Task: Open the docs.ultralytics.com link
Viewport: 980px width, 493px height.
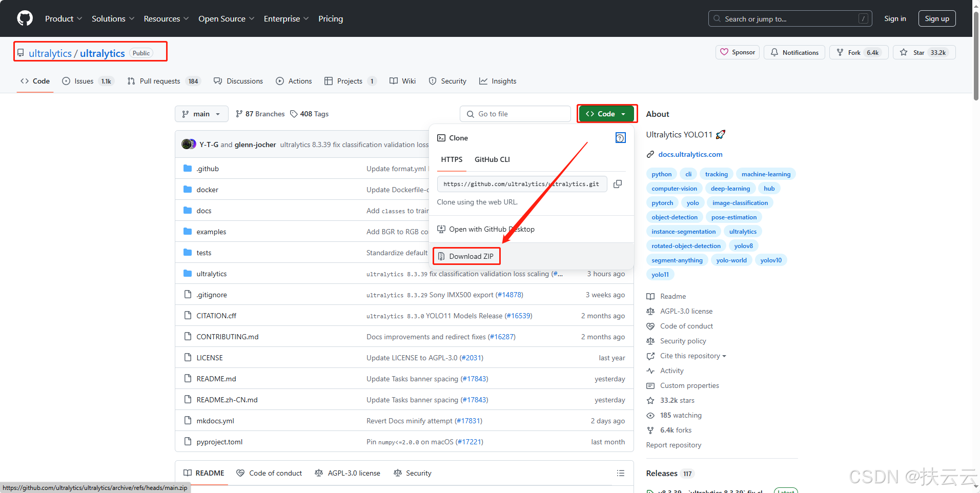Action: tap(690, 154)
